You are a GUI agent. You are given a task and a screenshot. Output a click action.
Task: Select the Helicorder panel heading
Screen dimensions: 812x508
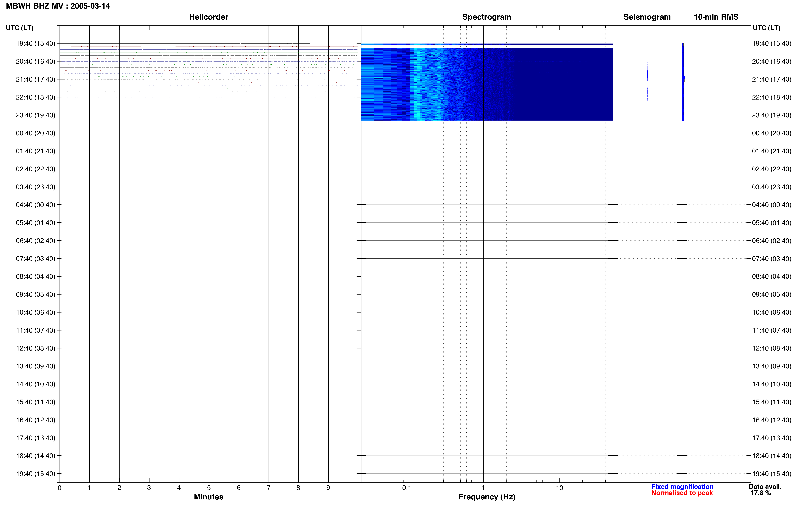(209, 17)
